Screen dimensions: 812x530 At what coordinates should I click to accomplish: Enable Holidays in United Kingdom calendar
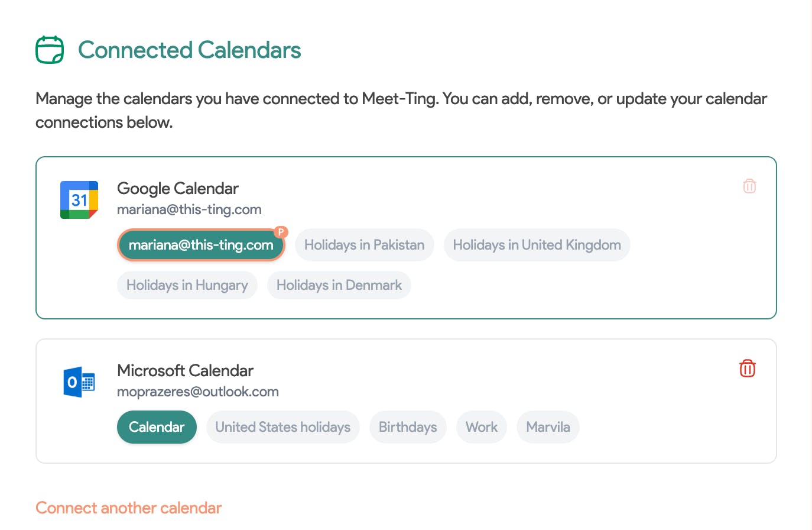pyautogui.click(x=537, y=245)
